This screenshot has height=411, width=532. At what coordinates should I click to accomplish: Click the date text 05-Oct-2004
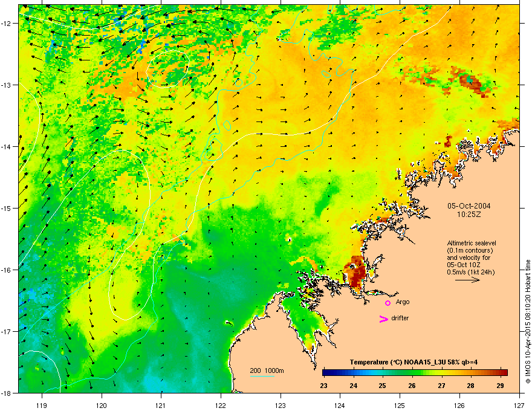(469, 206)
